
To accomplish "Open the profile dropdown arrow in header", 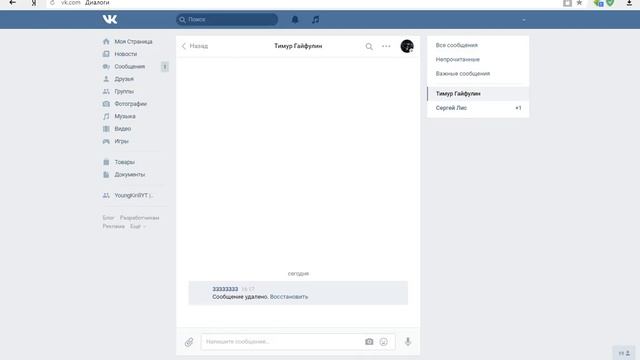I will click(x=524, y=20).
